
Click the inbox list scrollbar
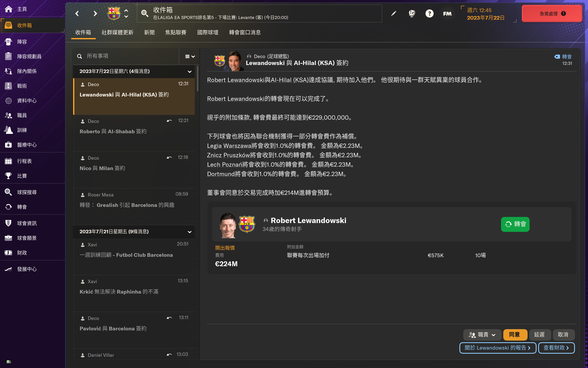click(198, 79)
